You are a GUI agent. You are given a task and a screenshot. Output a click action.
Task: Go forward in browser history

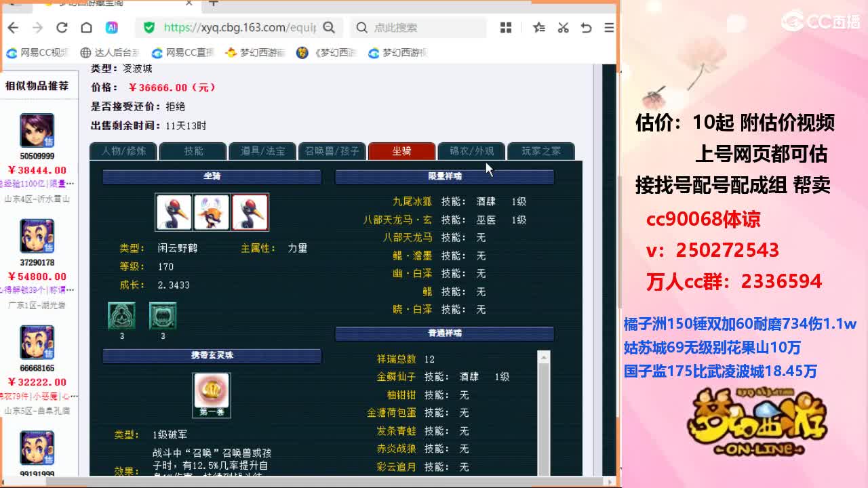click(37, 28)
